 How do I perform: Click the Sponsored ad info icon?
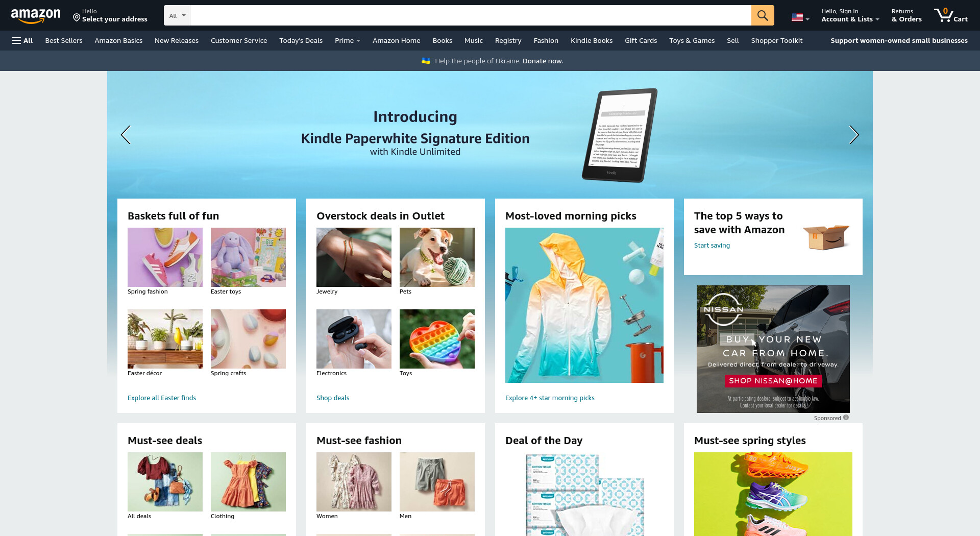(x=846, y=418)
